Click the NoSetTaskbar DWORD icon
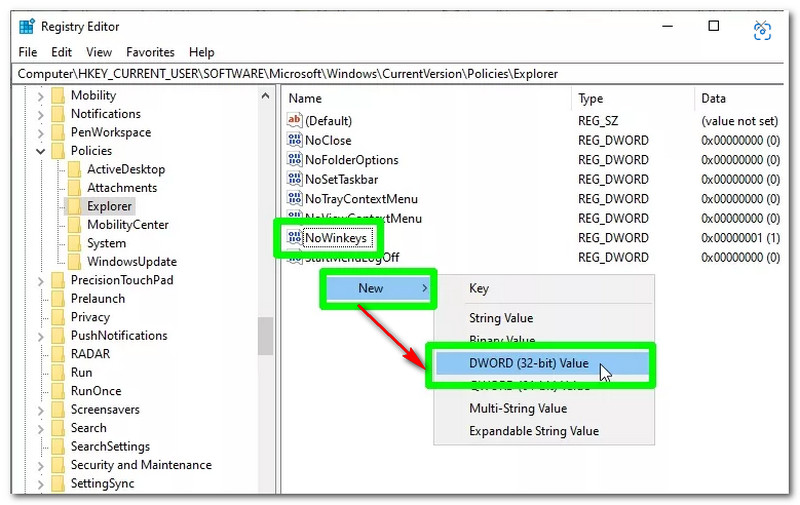 click(294, 179)
